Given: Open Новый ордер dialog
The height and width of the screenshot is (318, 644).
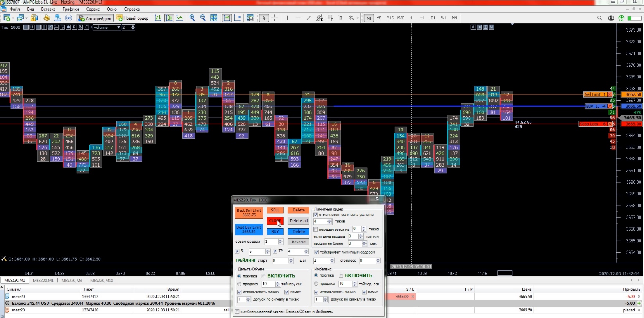Looking at the screenshot, I should click(132, 18).
